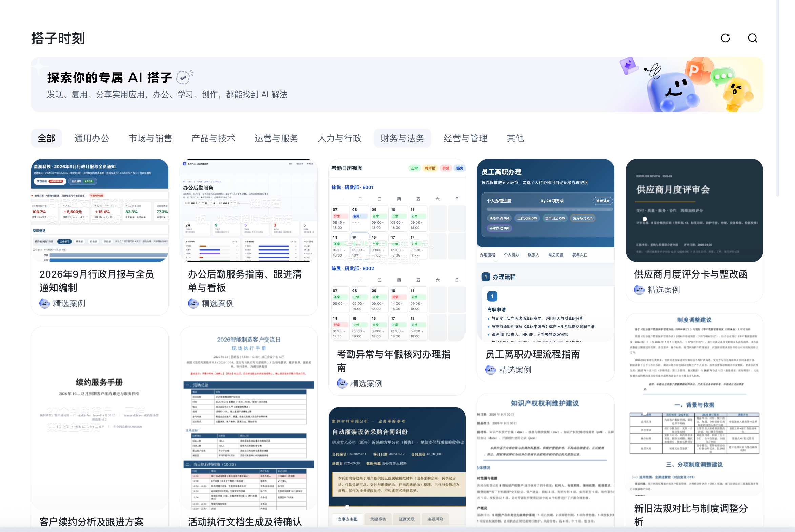Open the 产品与技术 category
This screenshot has width=795, height=532.
213,138
